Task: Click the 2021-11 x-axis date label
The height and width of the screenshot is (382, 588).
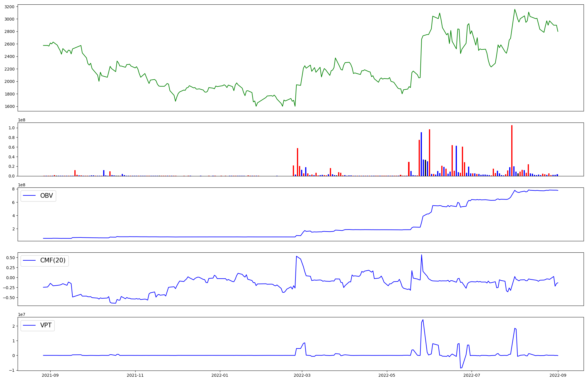Action: point(135,375)
